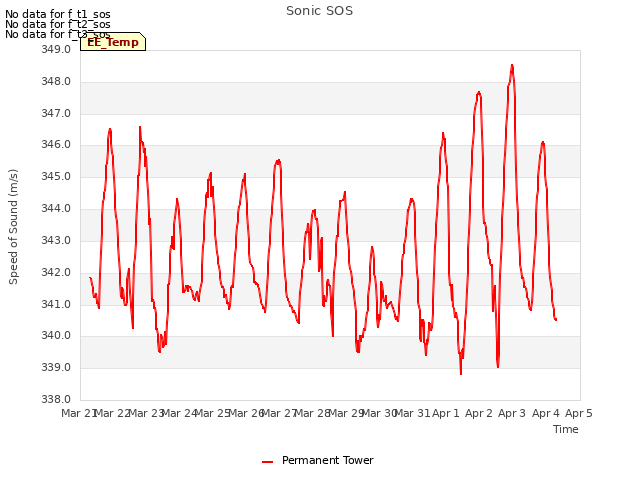Click the Speed of Sound (m/s) axis label

pyautogui.click(x=13, y=227)
